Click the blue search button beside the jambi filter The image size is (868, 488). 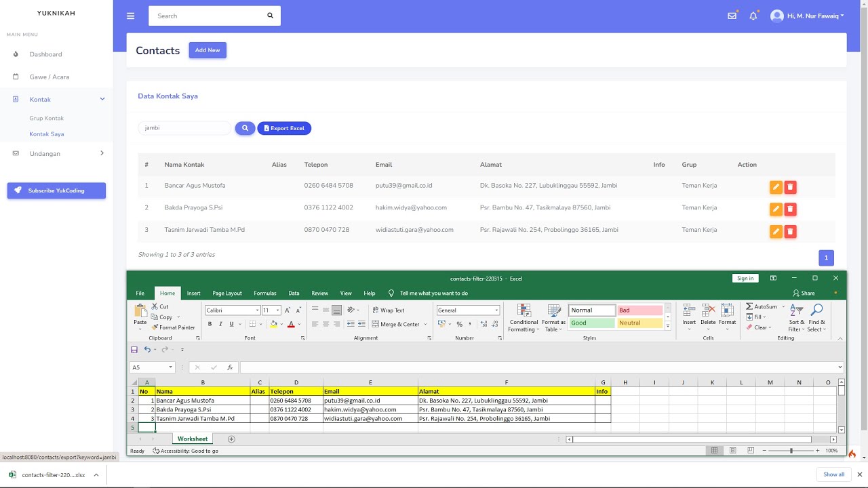(x=245, y=128)
